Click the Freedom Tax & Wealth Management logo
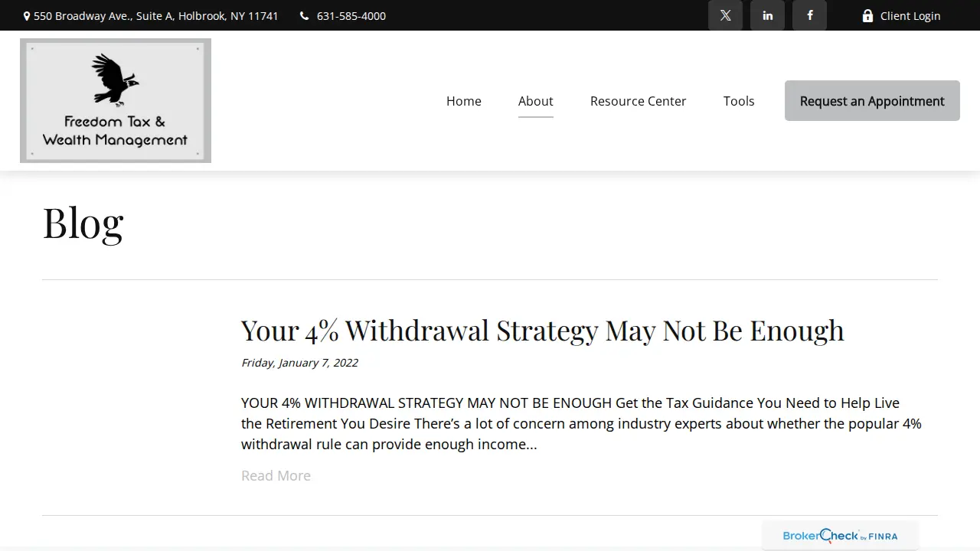Screen dimensions: 980x551 coord(116,100)
